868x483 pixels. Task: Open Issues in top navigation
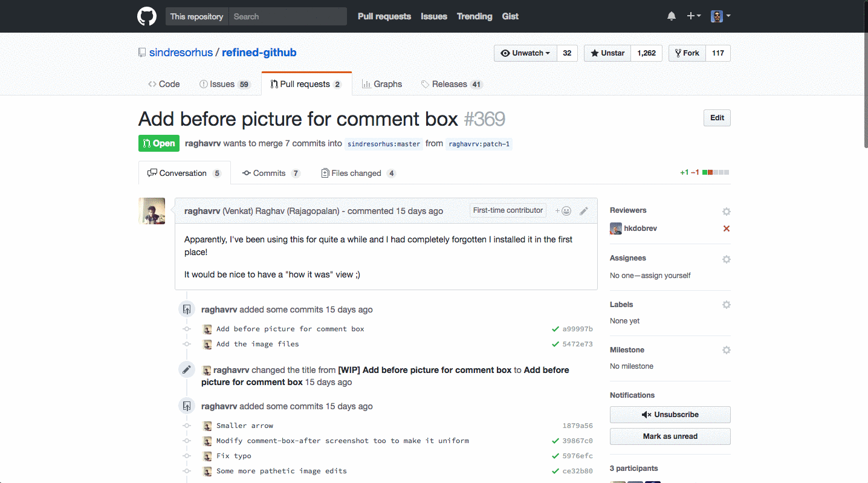(434, 16)
